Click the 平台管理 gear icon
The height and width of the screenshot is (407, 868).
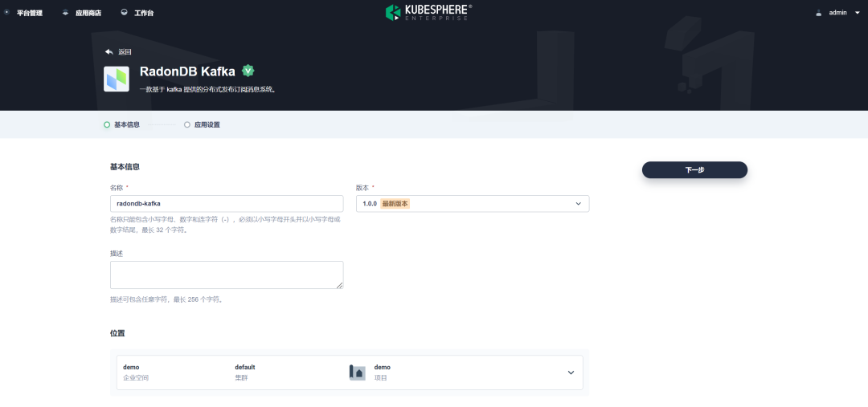pos(6,12)
